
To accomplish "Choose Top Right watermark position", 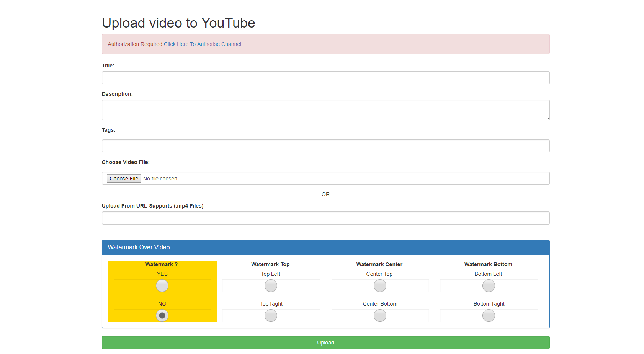I will (271, 316).
